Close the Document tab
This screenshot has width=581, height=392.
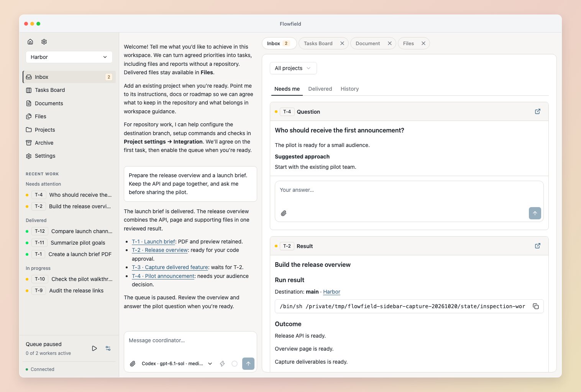(390, 43)
